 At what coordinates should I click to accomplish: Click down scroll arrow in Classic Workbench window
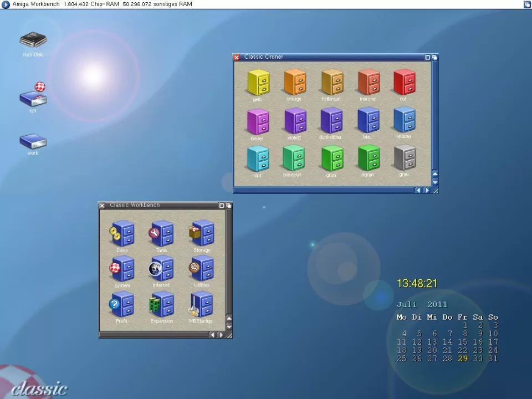click(x=229, y=326)
